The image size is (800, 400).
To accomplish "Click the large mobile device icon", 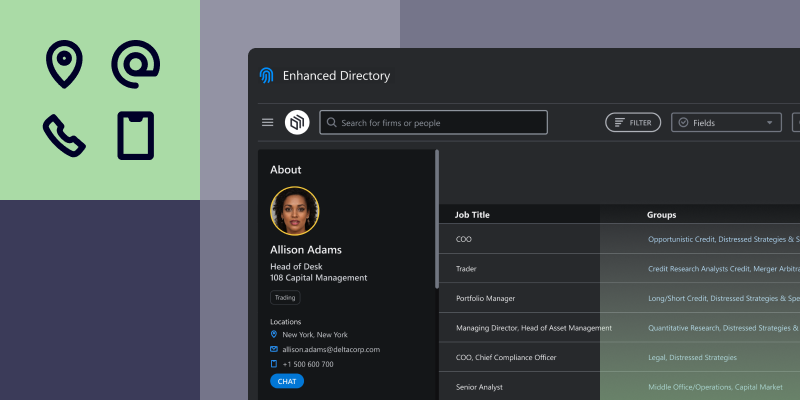I will pyautogui.click(x=135, y=135).
